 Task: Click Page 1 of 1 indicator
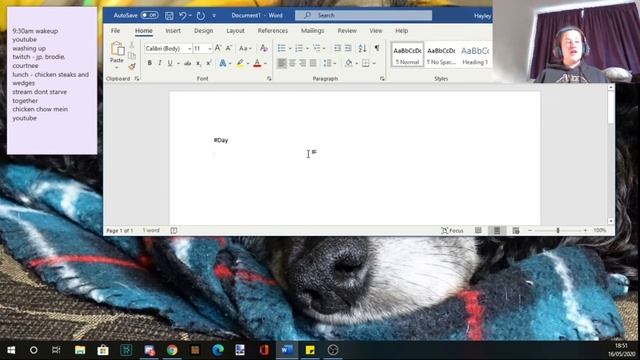[120, 231]
